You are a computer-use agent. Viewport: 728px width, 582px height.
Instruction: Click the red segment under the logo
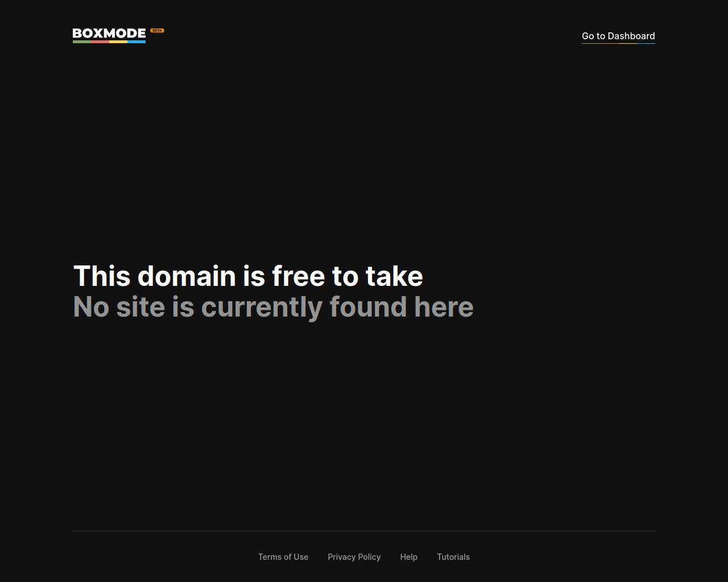tap(100, 41)
